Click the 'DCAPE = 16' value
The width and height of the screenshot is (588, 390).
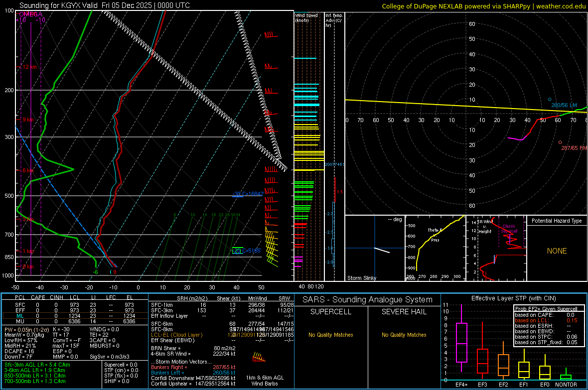coord(19,351)
